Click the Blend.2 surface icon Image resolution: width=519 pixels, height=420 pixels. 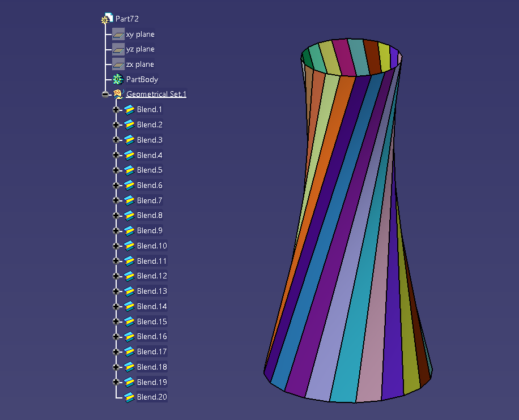pyautogui.click(x=129, y=125)
